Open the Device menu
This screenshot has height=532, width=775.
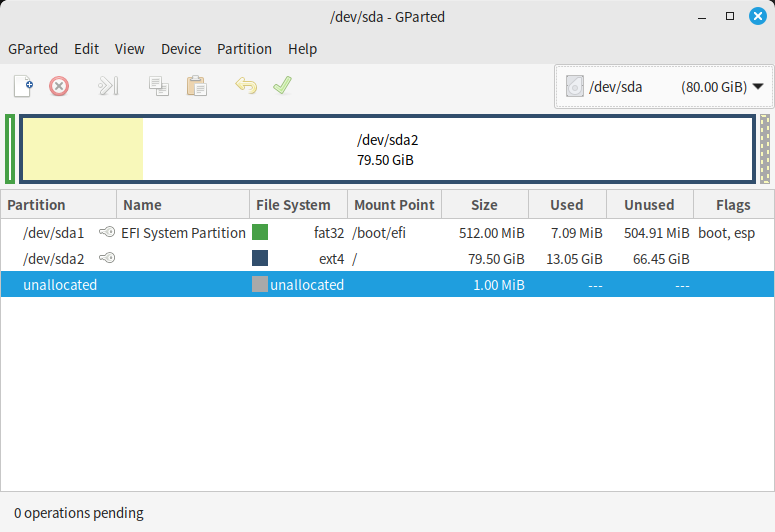pos(181,49)
